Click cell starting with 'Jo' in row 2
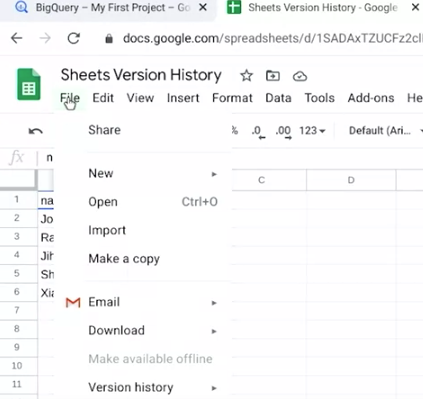 [x=46, y=219]
